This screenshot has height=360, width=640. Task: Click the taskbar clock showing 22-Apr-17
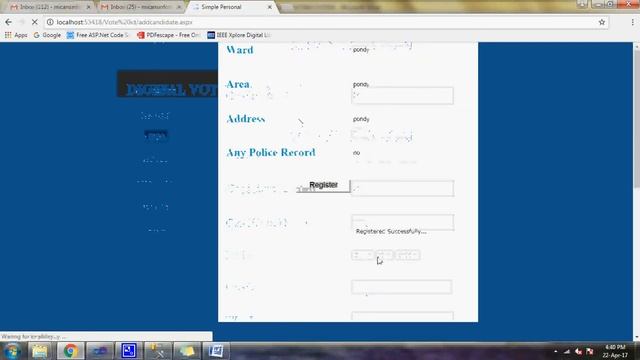pyautogui.click(x=616, y=351)
